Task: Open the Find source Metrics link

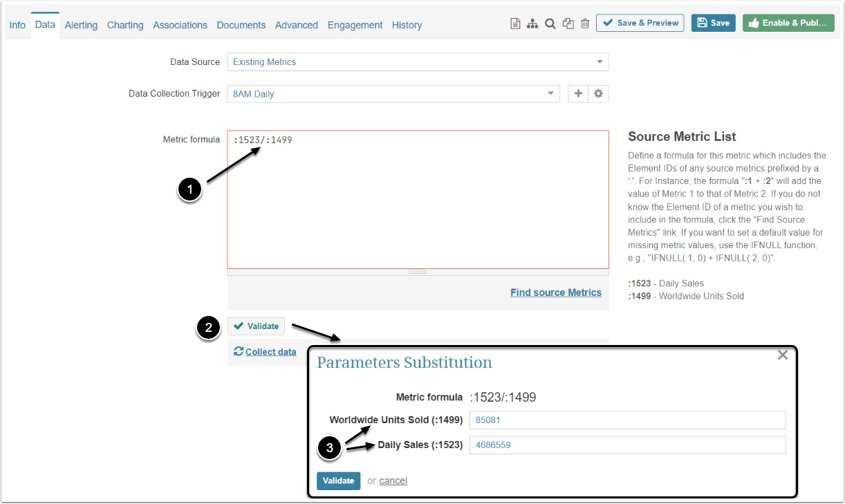Action: [x=556, y=292]
